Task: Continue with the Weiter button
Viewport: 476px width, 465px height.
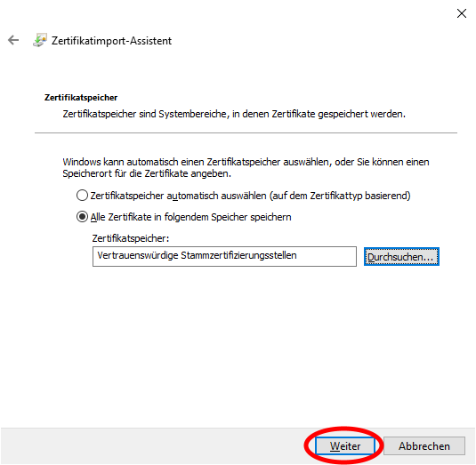Action: click(345, 446)
